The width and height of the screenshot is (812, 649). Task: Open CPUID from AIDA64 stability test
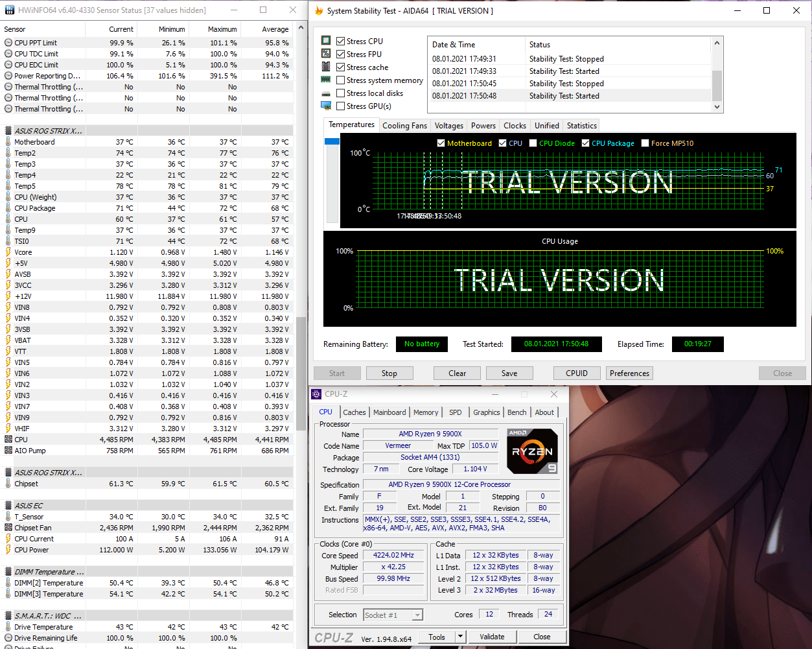577,373
